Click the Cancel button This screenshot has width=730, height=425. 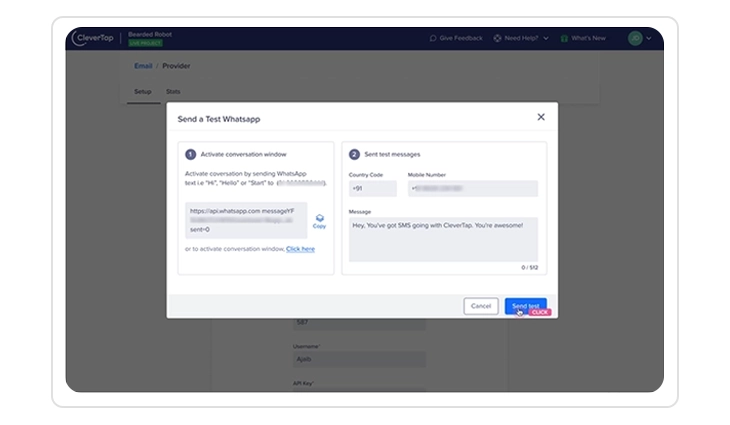click(481, 306)
